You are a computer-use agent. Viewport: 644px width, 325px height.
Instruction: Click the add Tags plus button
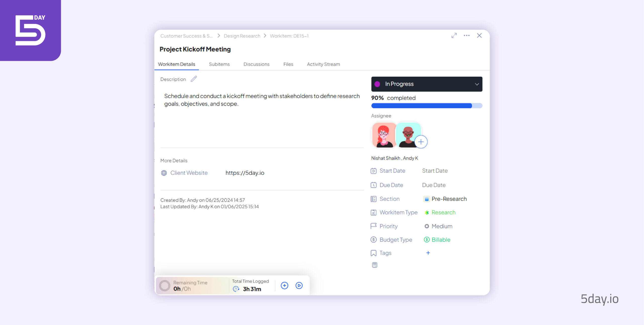pos(428,253)
